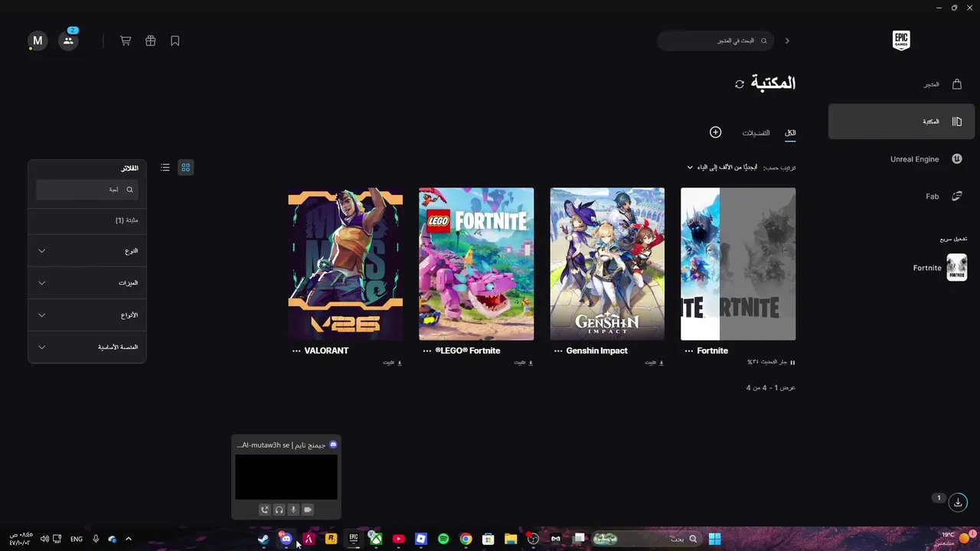Open YouTube app from the taskbar
This screenshot has width=980, height=551.
(398, 539)
